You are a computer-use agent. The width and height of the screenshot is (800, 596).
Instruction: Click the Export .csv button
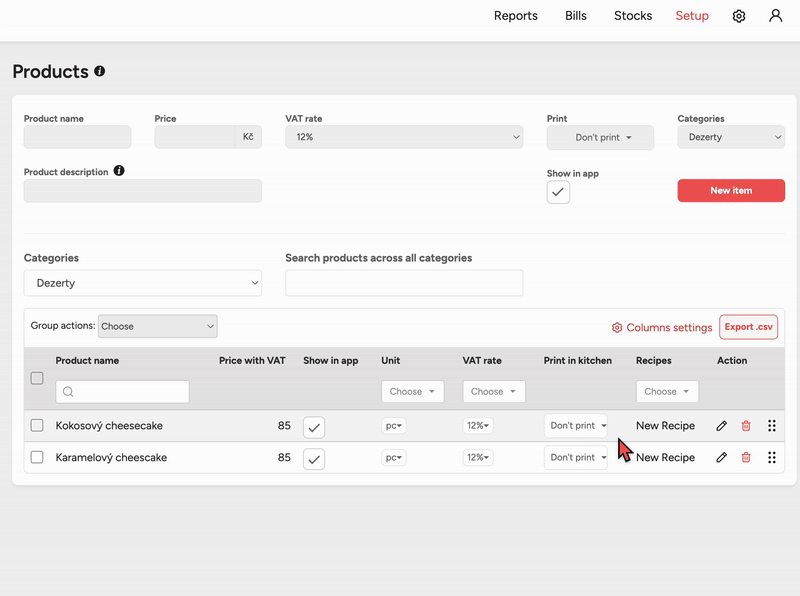tap(748, 327)
